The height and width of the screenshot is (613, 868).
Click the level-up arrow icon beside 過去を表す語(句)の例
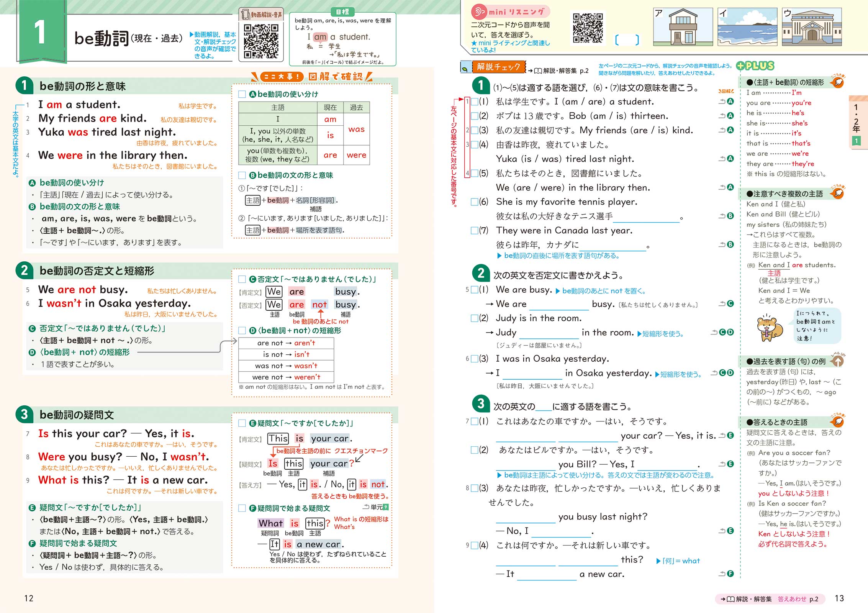(838, 361)
